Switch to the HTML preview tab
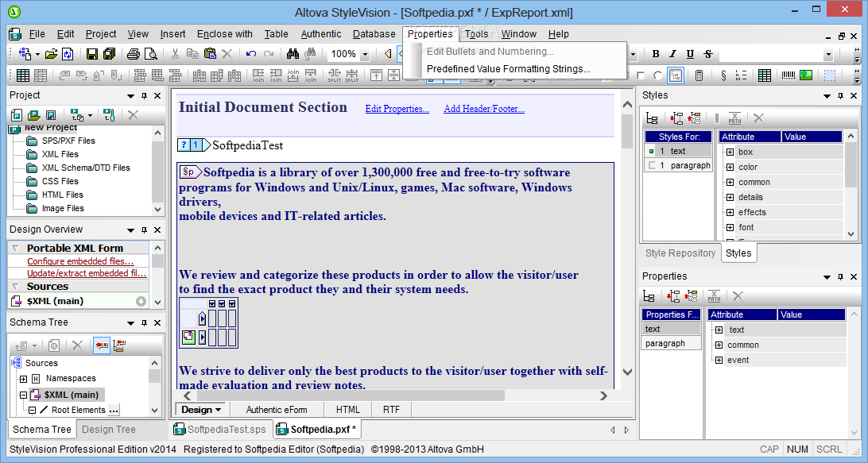Screen dimensions: 868x463 (x=347, y=410)
